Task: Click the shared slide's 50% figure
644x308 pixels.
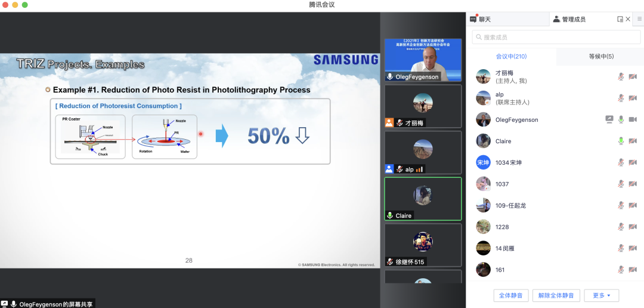Action: (268, 136)
